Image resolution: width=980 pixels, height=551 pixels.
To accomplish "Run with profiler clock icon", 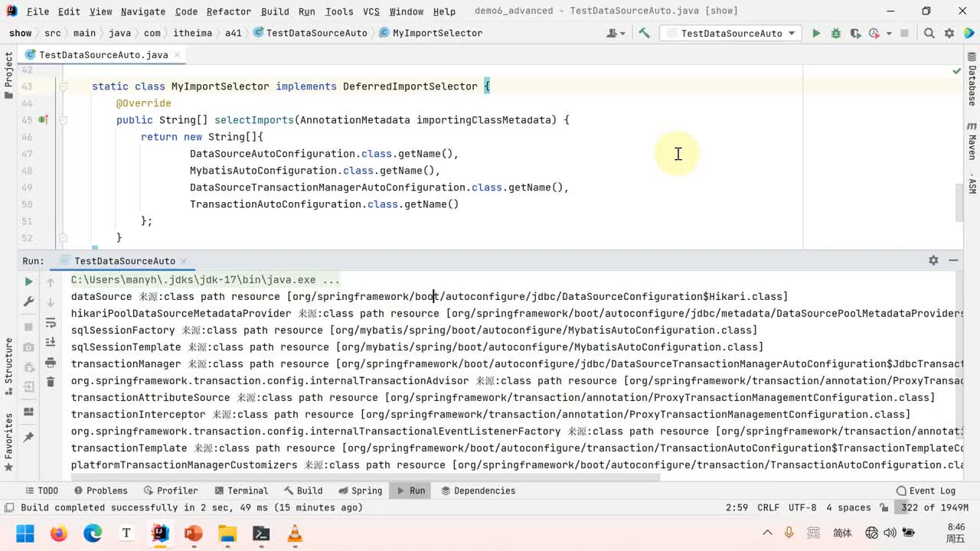I will click(874, 33).
